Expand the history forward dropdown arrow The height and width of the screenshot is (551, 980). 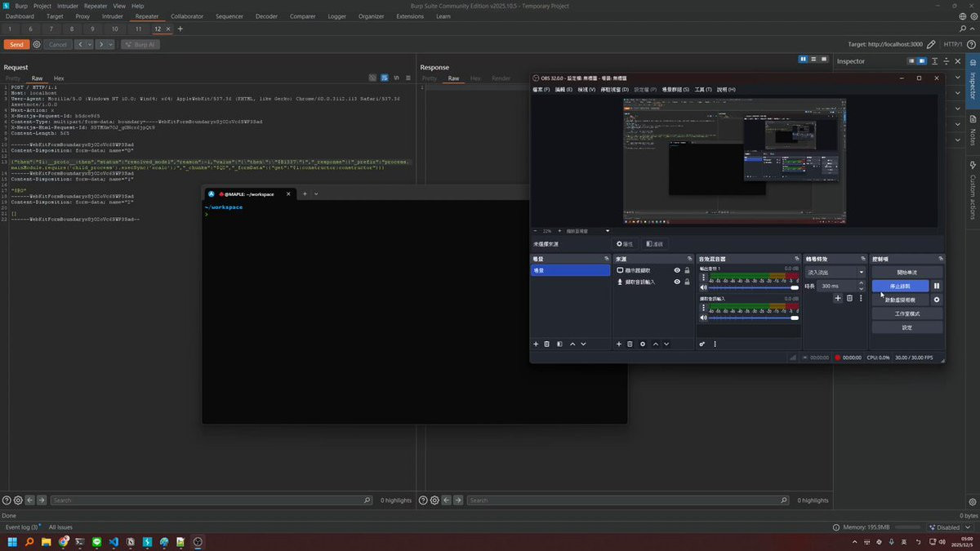point(110,44)
